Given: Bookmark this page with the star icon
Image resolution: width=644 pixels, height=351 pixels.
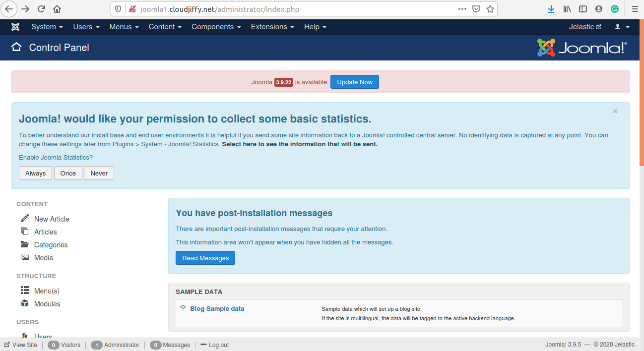Looking at the screenshot, I should point(490,9).
